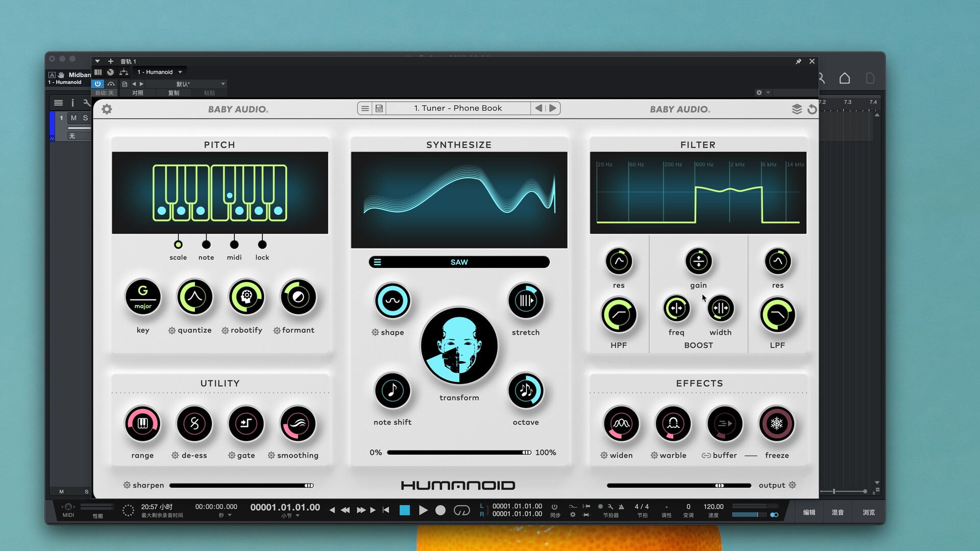Toggle the plugin power bypass button
This screenshot has height=551, width=980.
97,84
